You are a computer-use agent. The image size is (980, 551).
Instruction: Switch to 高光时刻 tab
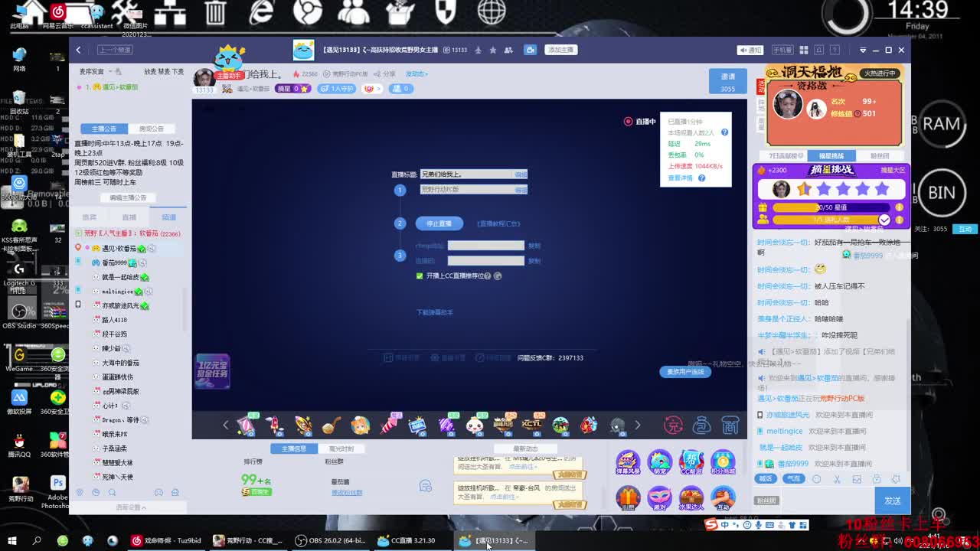pos(341,448)
